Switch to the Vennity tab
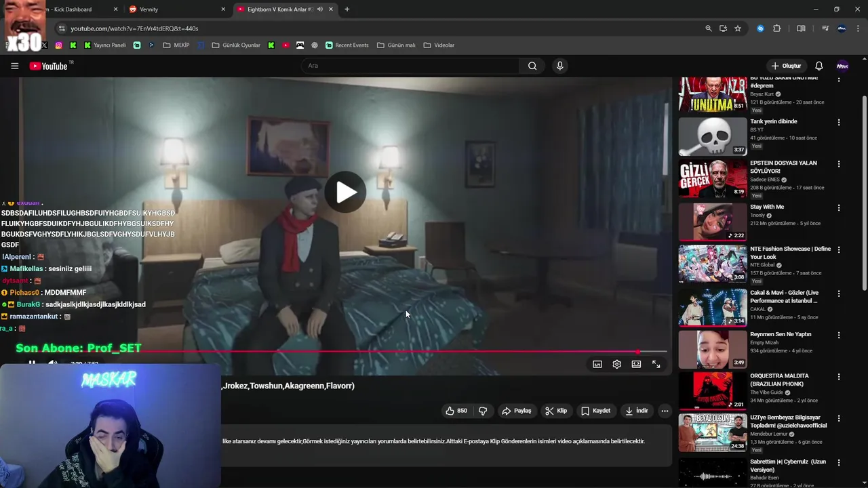The image size is (868, 488). (x=176, y=9)
